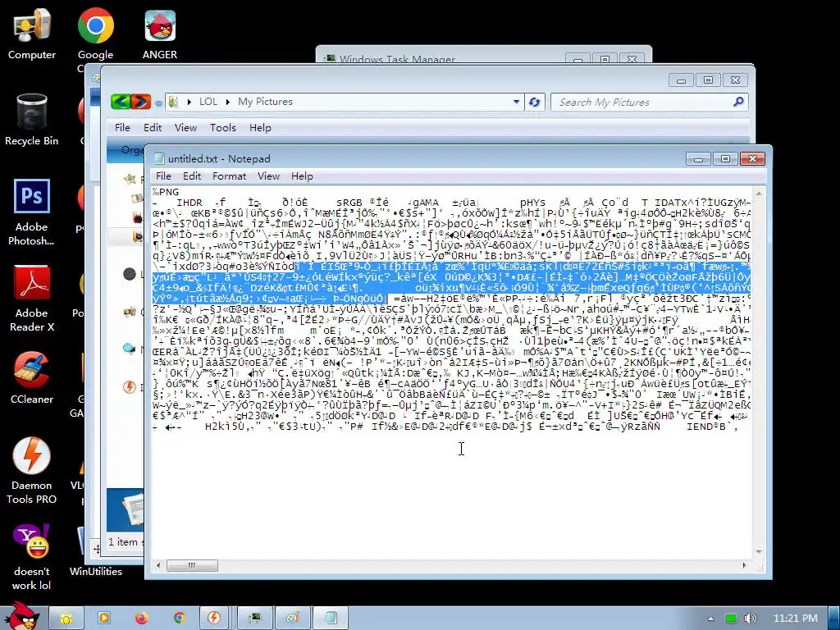The width and height of the screenshot is (840, 630).
Task: Launch Adobe Reader X from the desktop
Action: tap(32, 299)
